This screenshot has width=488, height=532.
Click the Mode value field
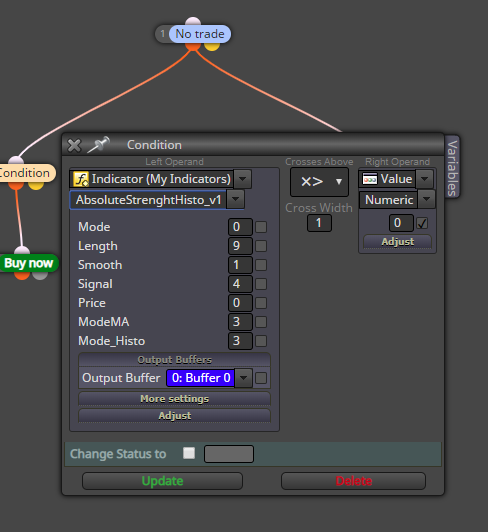tap(240, 227)
